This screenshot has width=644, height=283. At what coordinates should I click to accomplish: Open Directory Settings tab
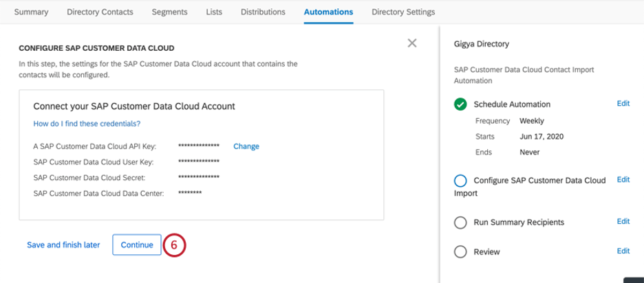click(403, 12)
